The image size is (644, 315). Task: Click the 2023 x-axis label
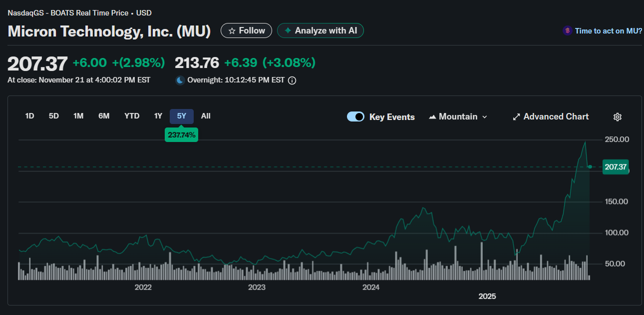click(257, 287)
